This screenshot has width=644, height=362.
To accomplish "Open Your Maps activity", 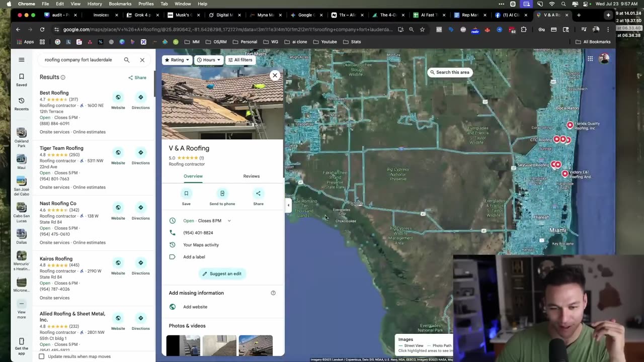I will pos(201,245).
